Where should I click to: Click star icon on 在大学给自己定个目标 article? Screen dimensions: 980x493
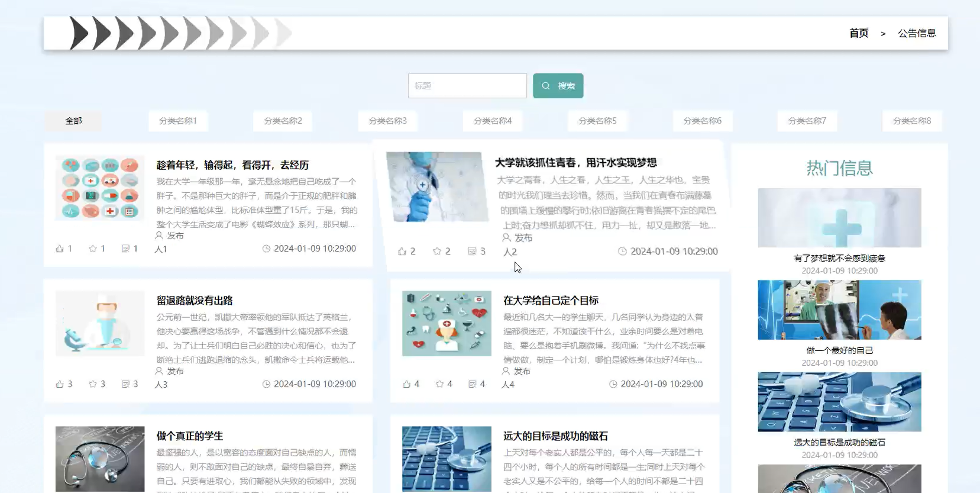click(x=439, y=384)
